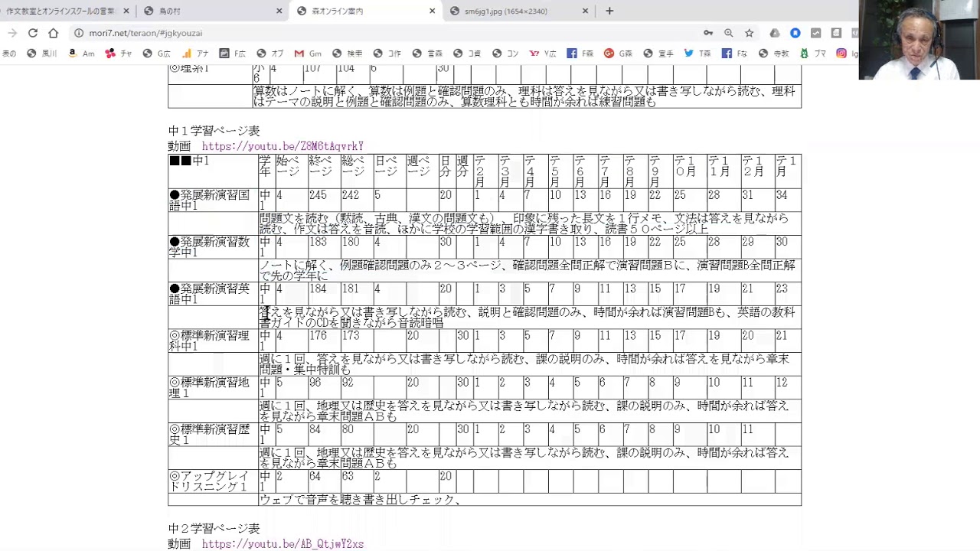The height and width of the screenshot is (551, 980).
Task: Open the 'チャ' bookmark
Action: (x=119, y=54)
